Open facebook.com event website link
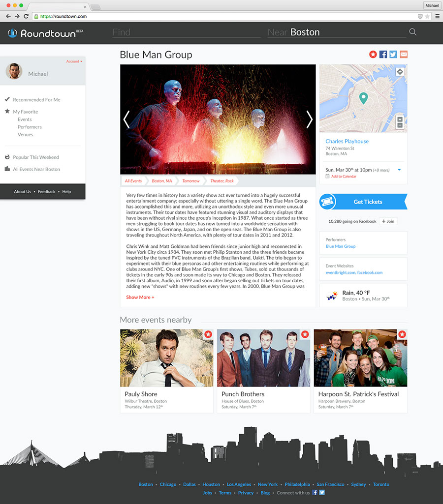Screen dimensions: 443x504 pos(370,272)
